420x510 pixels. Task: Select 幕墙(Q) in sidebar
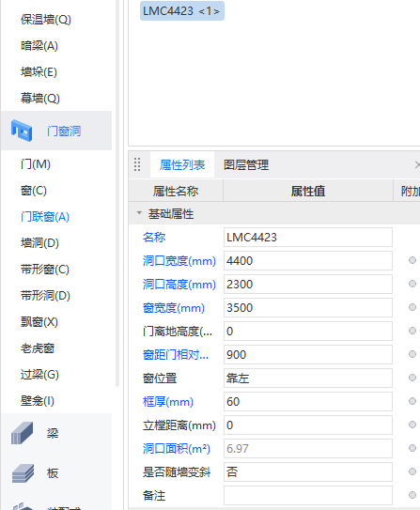pyautogui.click(x=40, y=98)
